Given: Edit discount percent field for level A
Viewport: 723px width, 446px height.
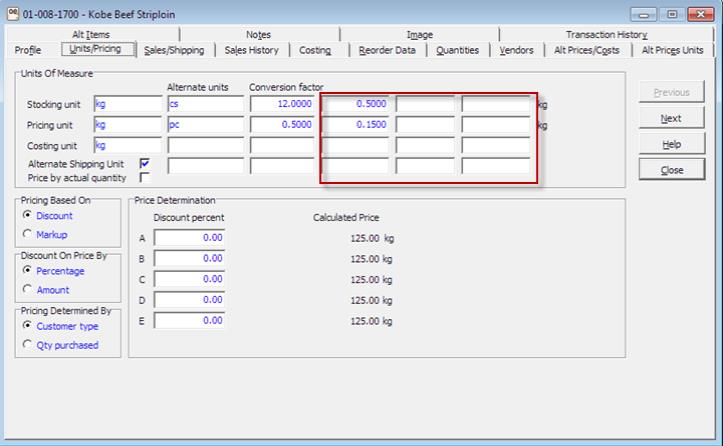Looking at the screenshot, I should 189,238.
